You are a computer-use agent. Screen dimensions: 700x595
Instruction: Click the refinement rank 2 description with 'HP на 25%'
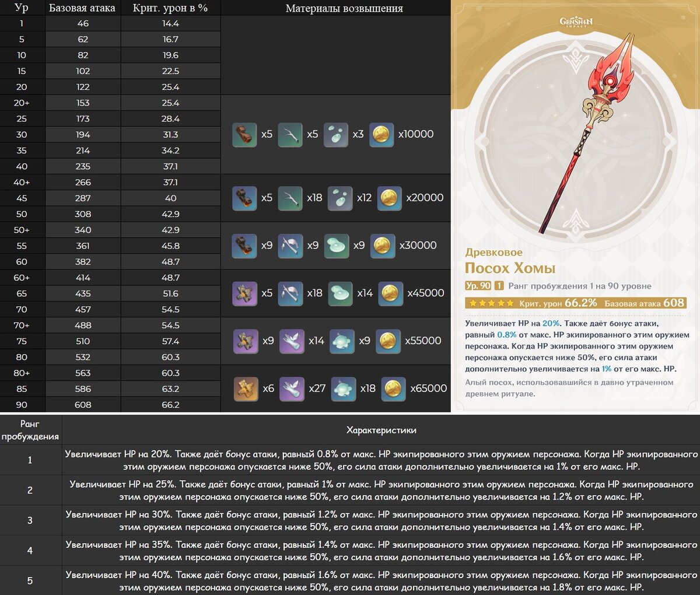click(381, 491)
